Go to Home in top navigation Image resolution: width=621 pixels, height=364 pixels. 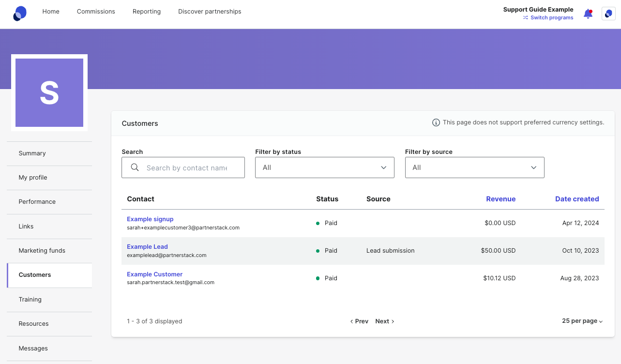click(51, 12)
